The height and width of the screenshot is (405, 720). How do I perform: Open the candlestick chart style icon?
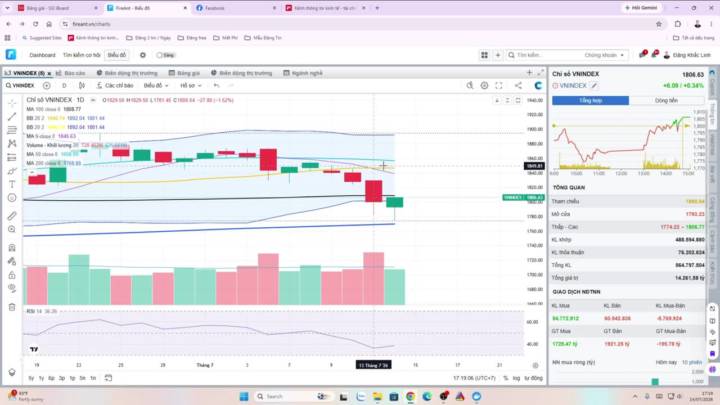pos(82,85)
